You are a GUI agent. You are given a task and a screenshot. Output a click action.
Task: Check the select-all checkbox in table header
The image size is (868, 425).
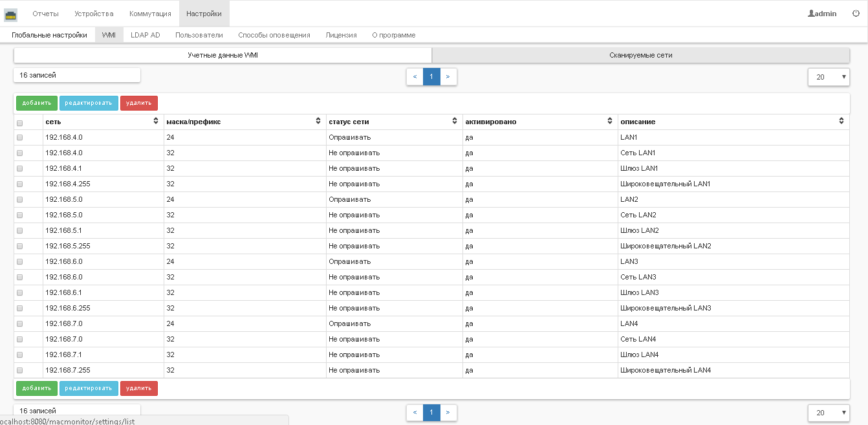(19, 122)
